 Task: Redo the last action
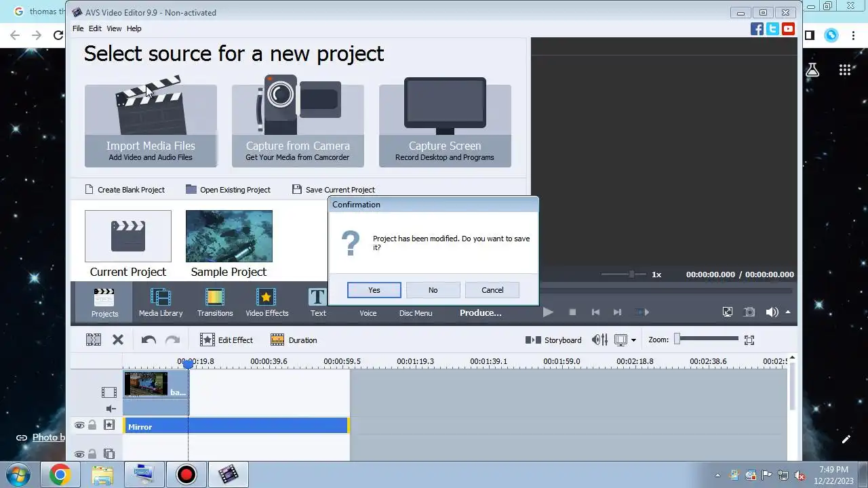[173, 340]
